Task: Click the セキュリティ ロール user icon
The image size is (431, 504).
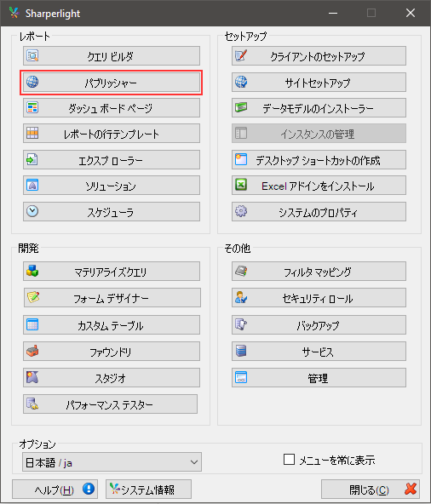Action: tap(241, 297)
